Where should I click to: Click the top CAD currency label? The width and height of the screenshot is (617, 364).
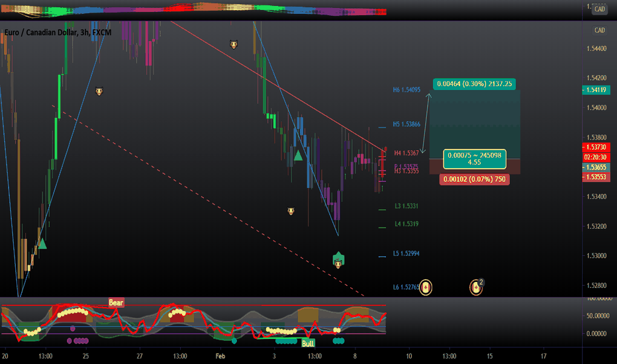(x=599, y=9)
